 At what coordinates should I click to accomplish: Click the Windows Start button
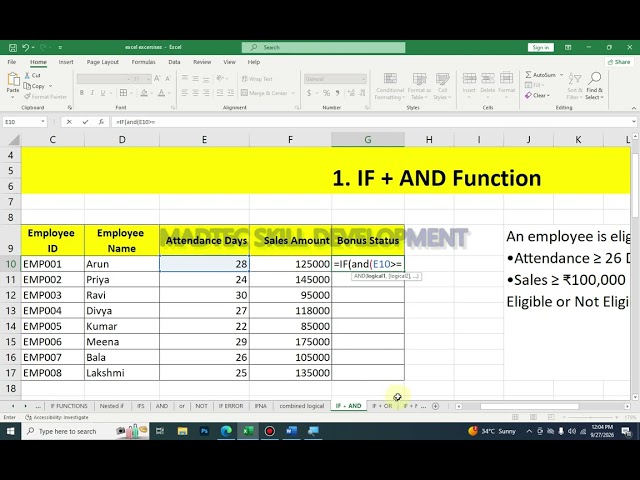click(10, 431)
